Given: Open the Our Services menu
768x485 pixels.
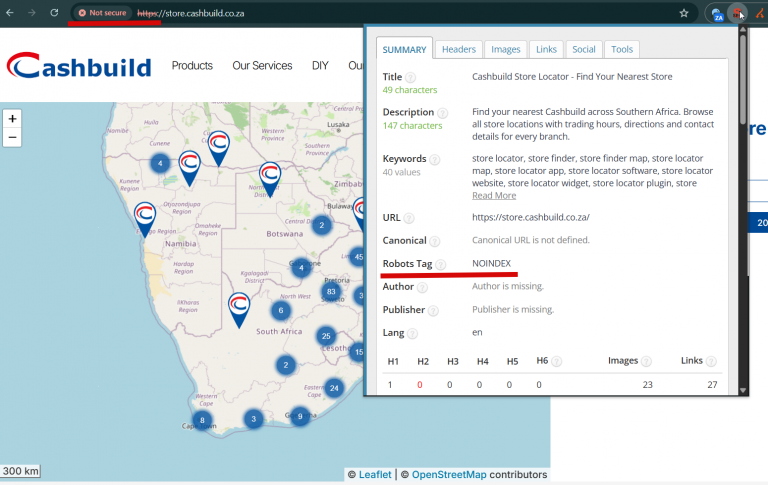Looking at the screenshot, I should 262,66.
